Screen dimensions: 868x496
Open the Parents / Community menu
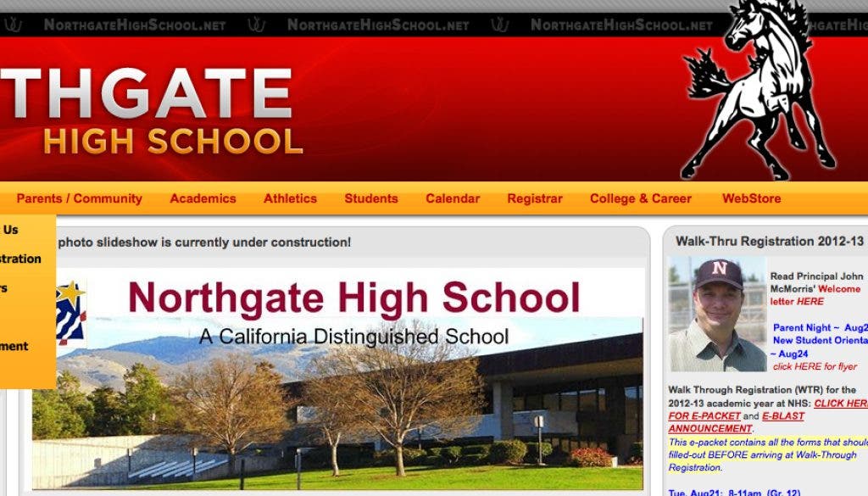click(x=79, y=198)
